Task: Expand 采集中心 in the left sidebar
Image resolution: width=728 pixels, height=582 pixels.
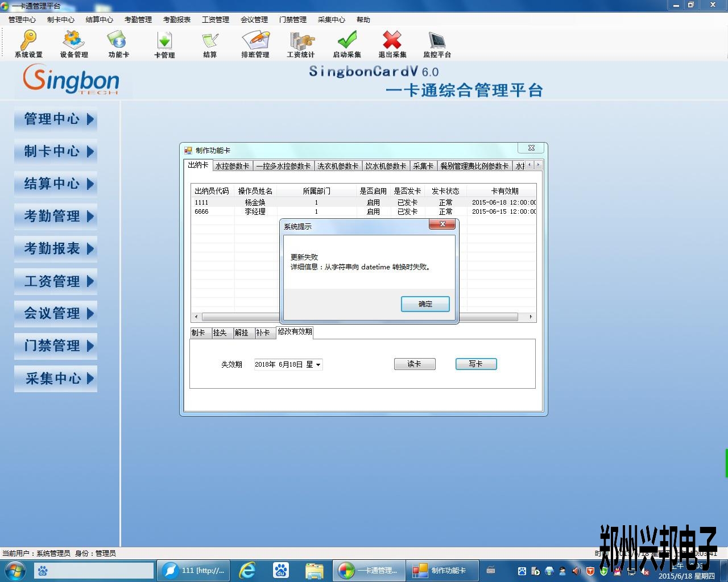Action: coord(56,379)
